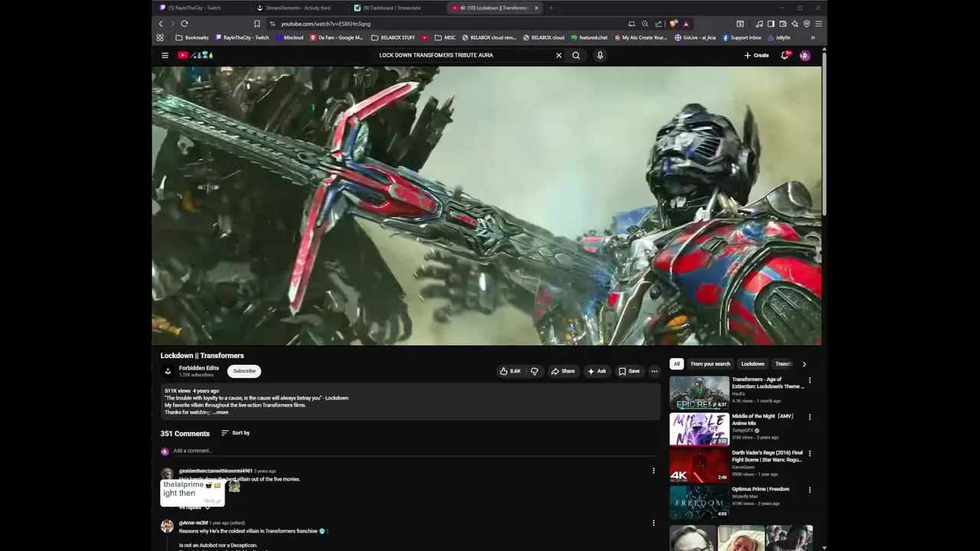
Task: Open the YouTube hamburger guide menu
Action: click(x=165, y=55)
